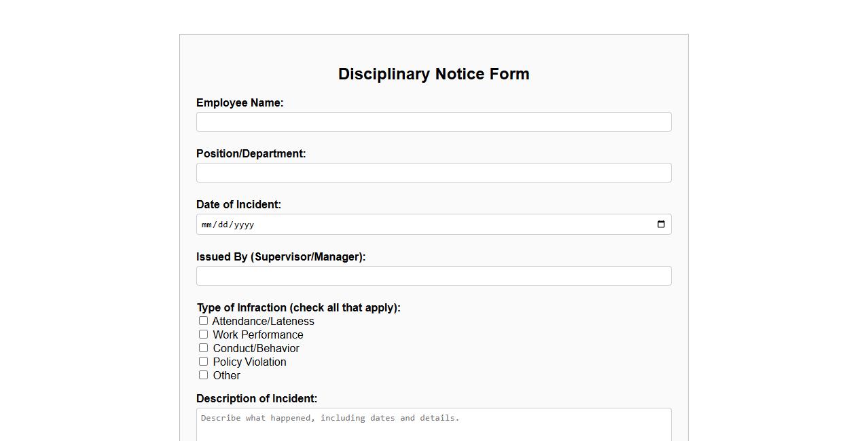Check the Policy Violation checkbox
The width and height of the screenshot is (868, 441).
[x=203, y=361]
